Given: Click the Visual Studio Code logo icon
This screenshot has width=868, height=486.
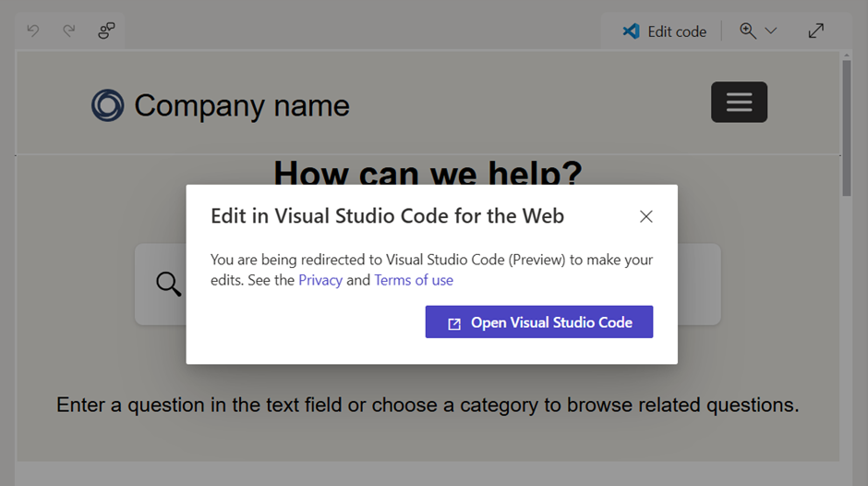Looking at the screenshot, I should pos(632,31).
